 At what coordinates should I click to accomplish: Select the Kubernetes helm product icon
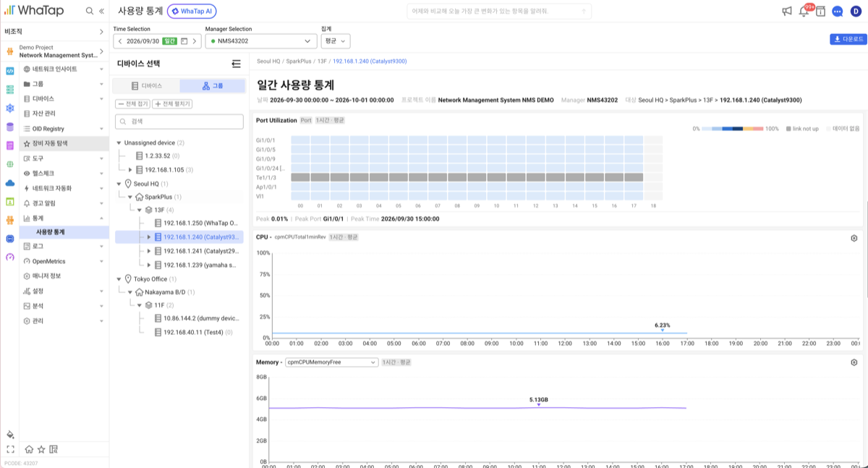point(10,109)
